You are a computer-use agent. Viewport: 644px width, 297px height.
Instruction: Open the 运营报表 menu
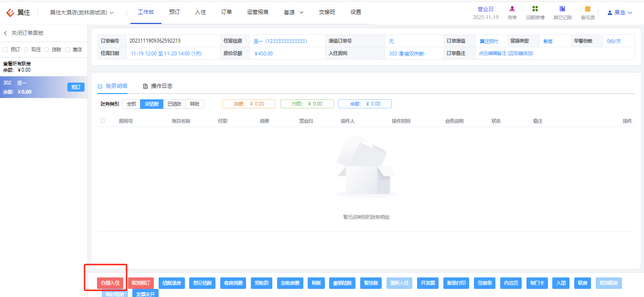click(x=258, y=12)
